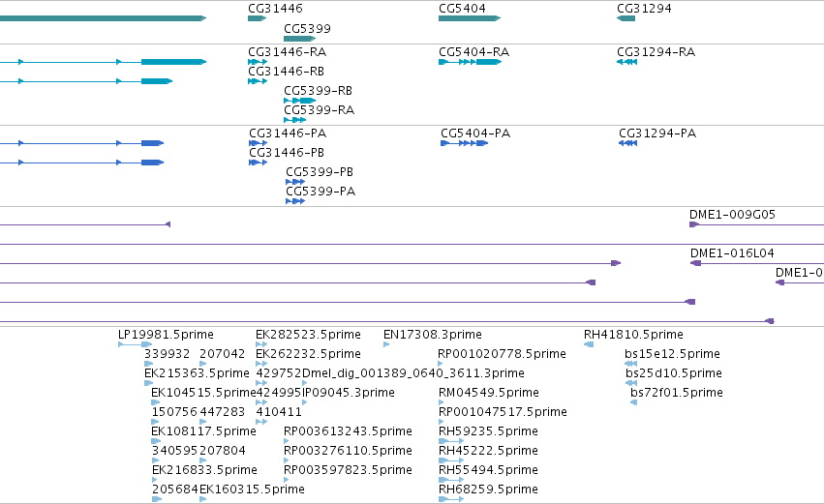Image resolution: width=824 pixels, height=504 pixels.
Task: Click EST label 207042
Action: point(223,354)
